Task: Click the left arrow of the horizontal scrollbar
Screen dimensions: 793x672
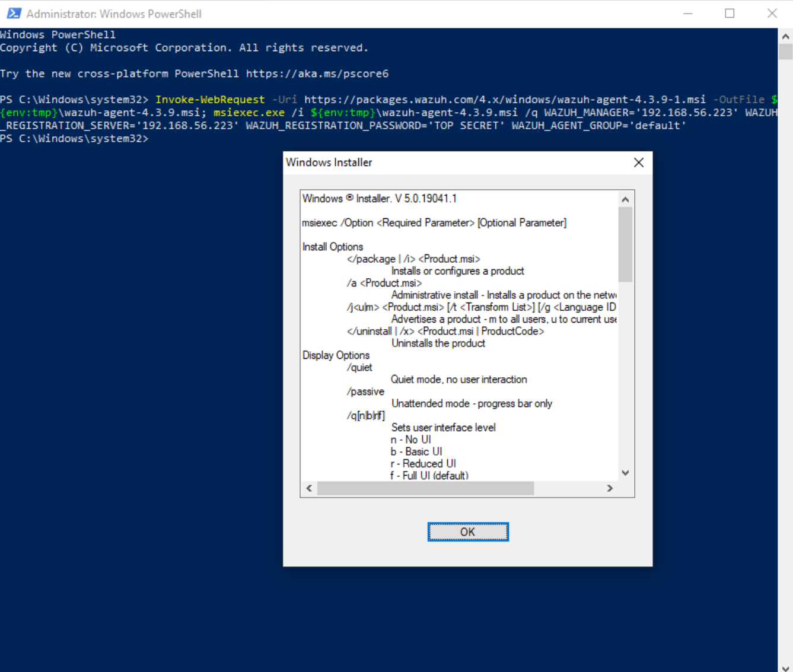Action: (x=309, y=488)
